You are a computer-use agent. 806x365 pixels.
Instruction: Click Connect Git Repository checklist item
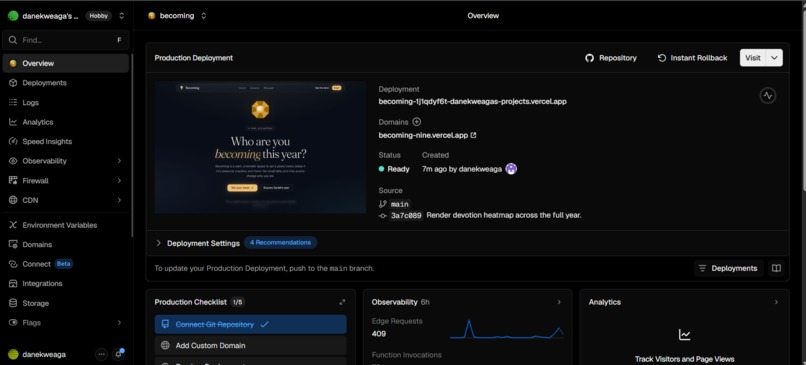(x=250, y=324)
